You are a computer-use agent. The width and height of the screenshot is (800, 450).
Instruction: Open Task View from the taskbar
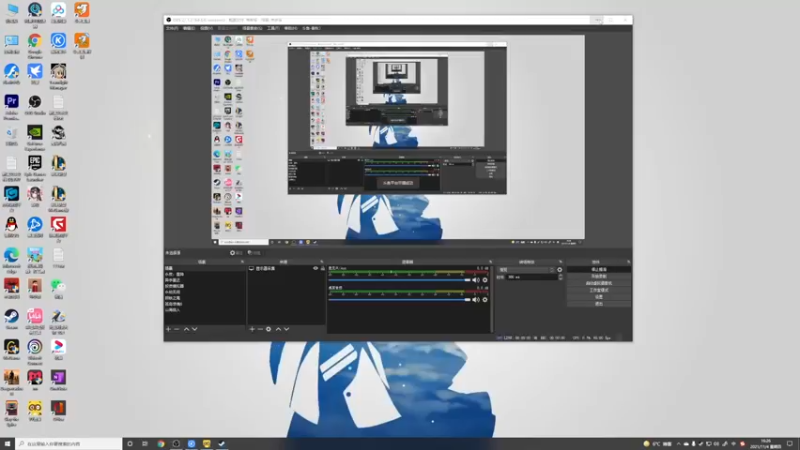point(145,444)
